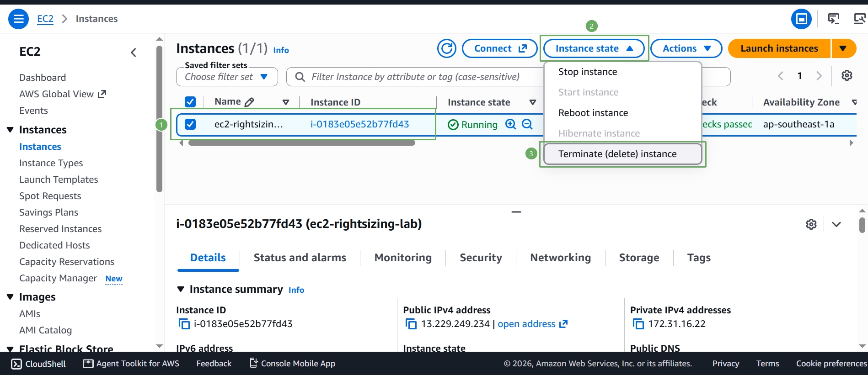The image size is (868, 375).
Task: Open the Security tab
Action: [481, 258]
